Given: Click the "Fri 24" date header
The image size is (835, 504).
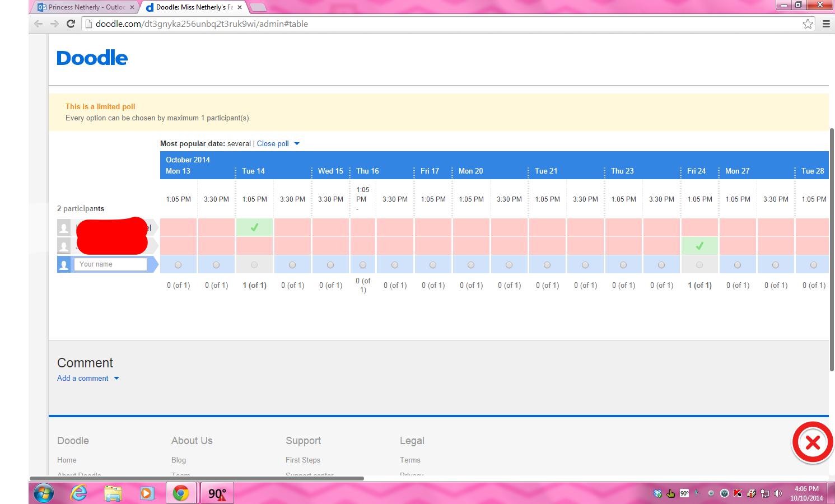Looking at the screenshot, I should (x=696, y=171).
